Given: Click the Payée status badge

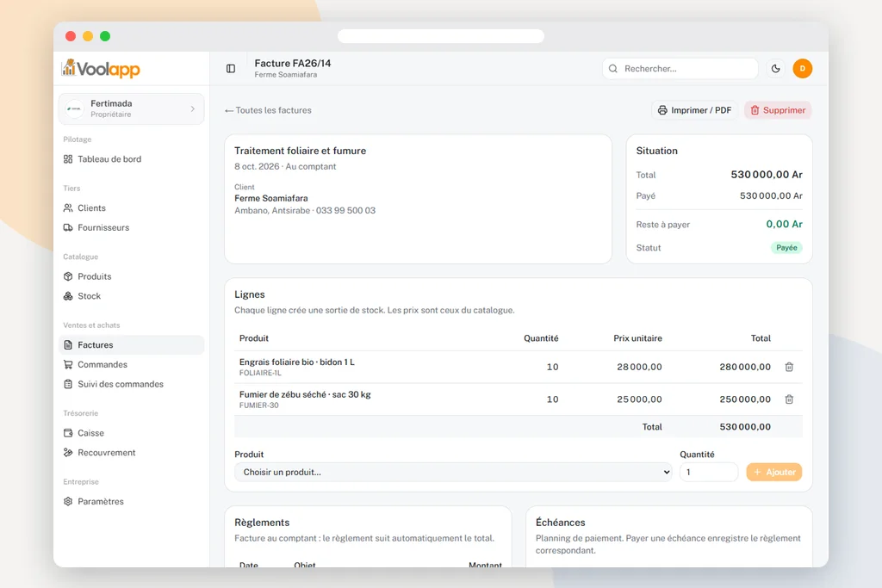Looking at the screenshot, I should 786,248.
